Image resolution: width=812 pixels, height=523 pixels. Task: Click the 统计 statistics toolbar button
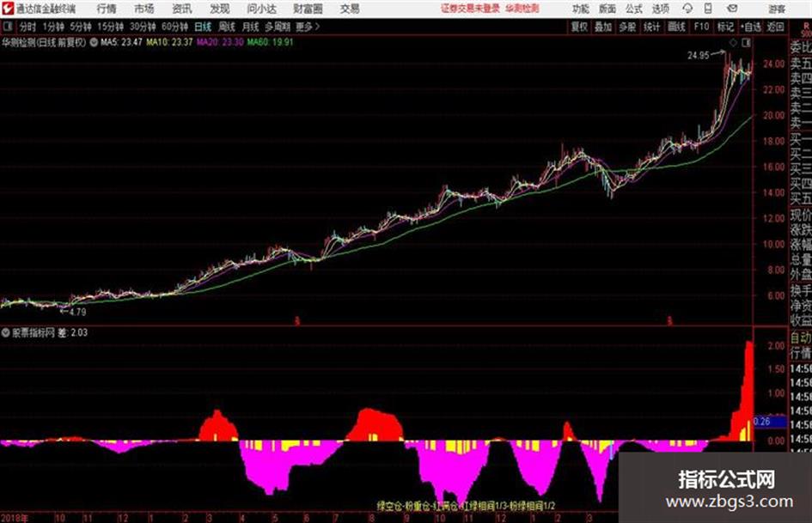tap(651, 27)
